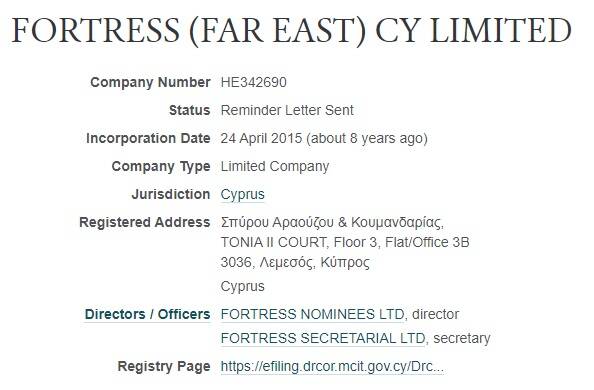Click the Status label

pos(189,110)
